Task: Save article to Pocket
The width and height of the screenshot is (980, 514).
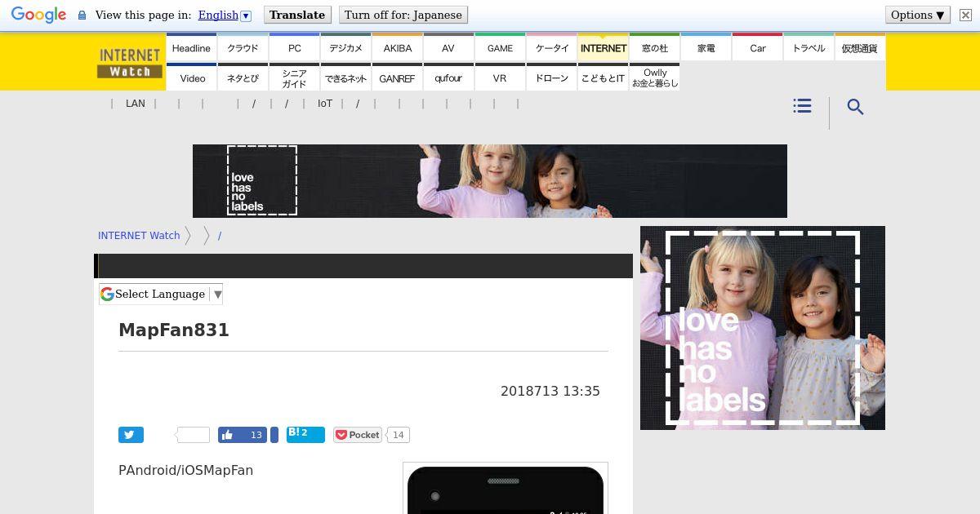Action: pos(358,435)
